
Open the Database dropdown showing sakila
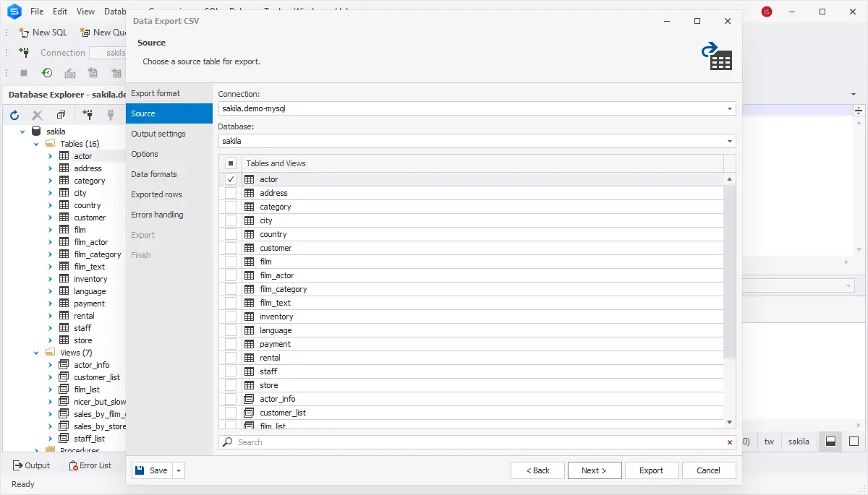[x=729, y=142]
